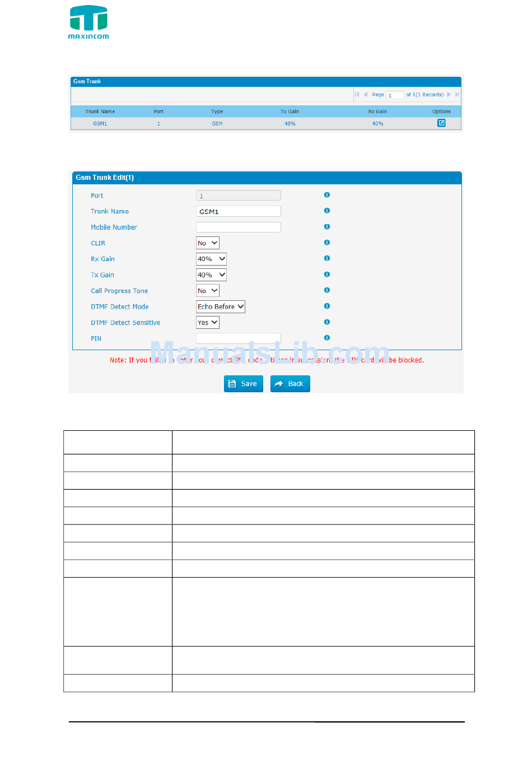
Task: Open the DTMF Detect Mode dropdown
Action: (221, 306)
